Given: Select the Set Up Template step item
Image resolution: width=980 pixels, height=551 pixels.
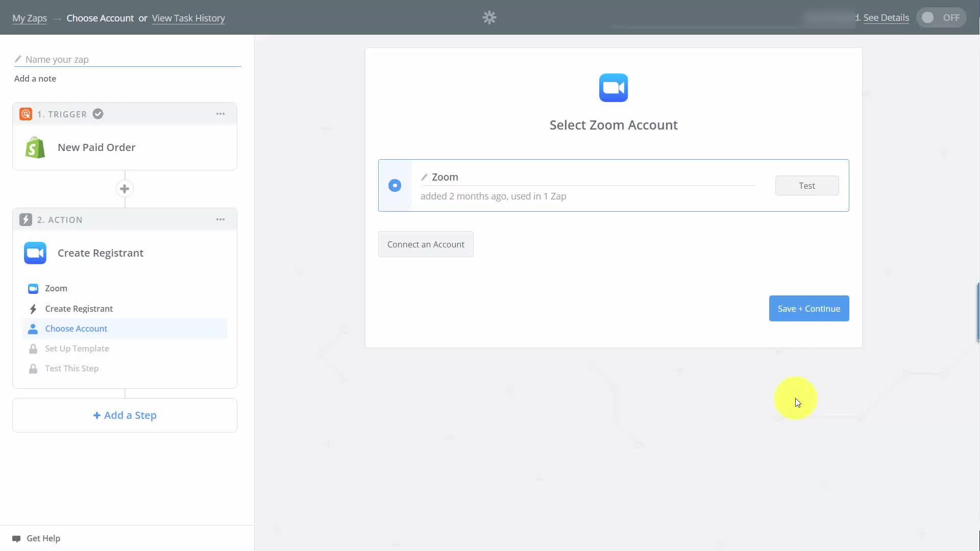Looking at the screenshot, I should (125, 348).
